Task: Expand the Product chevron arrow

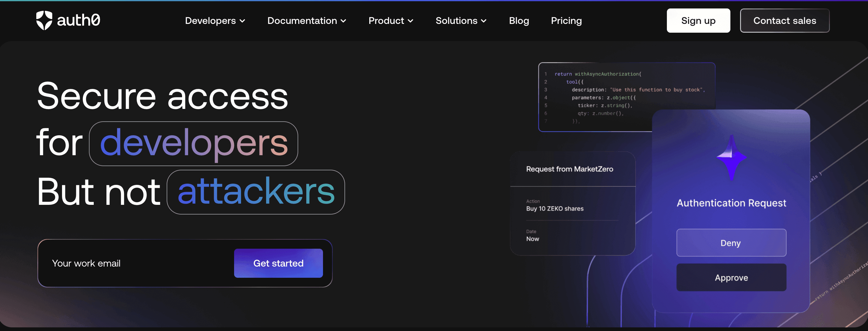Action: click(x=410, y=21)
